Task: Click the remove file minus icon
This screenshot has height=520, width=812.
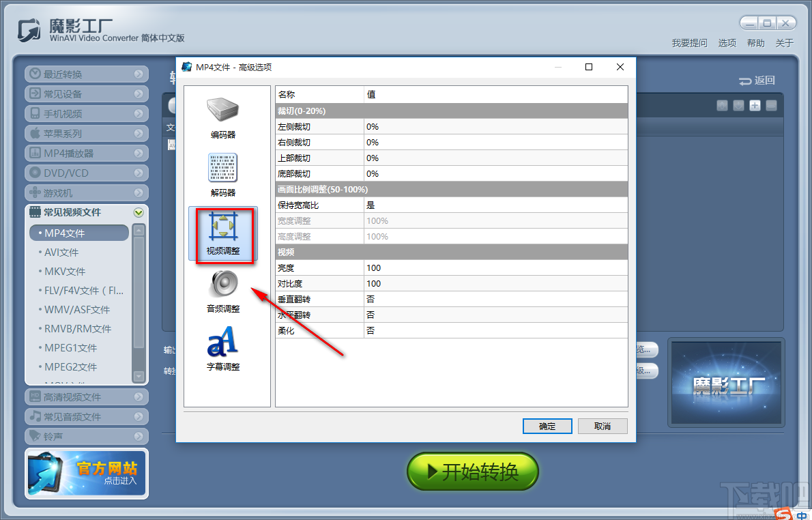Action: tap(772, 106)
